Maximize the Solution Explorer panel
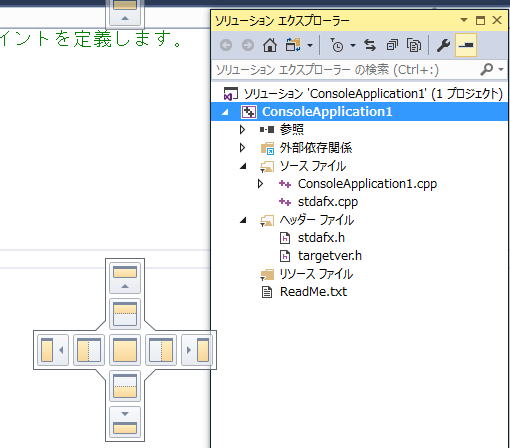This screenshot has height=448, width=510. pyautogui.click(x=480, y=20)
